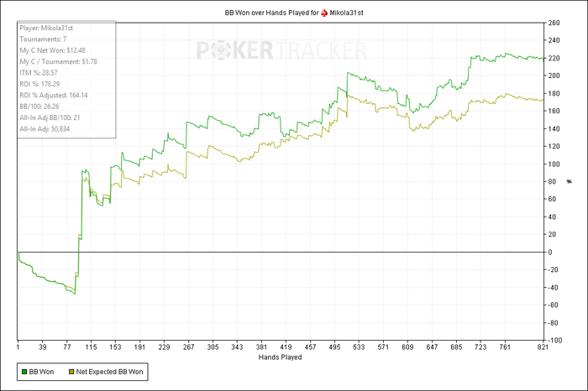Click the chart title Mikola31st
Image resolution: width=588 pixels, height=391 pixels.
pos(346,13)
